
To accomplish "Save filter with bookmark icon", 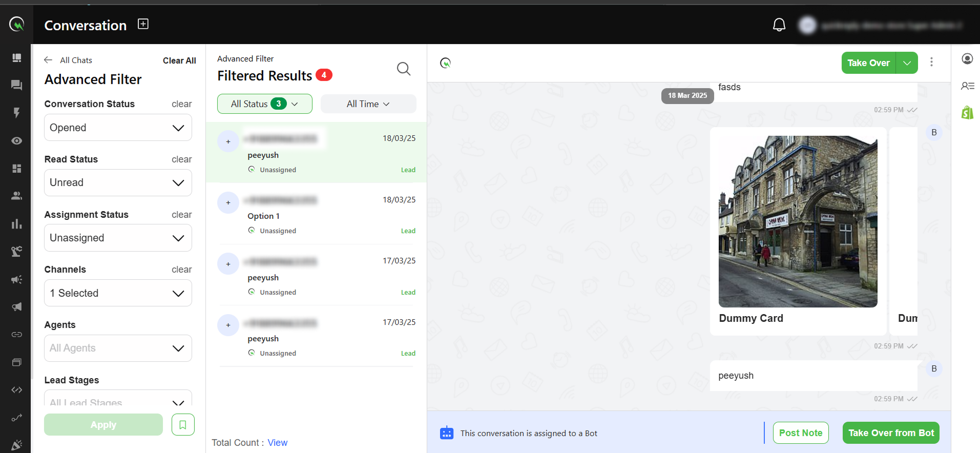I will click(x=183, y=425).
